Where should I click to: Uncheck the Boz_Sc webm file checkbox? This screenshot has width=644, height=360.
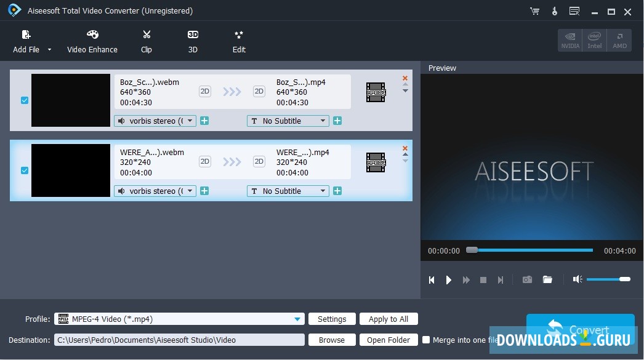point(25,100)
